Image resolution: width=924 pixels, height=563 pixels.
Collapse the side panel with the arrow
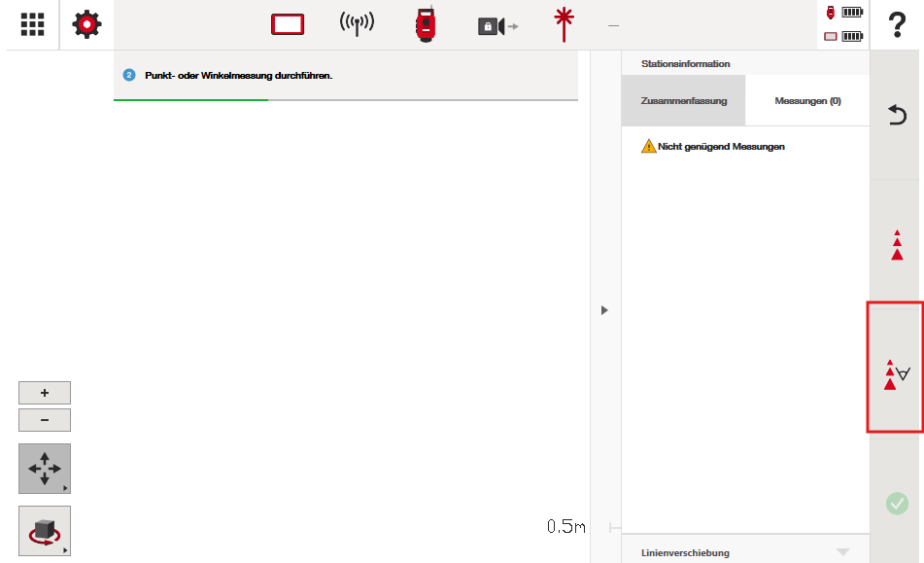coord(604,310)
